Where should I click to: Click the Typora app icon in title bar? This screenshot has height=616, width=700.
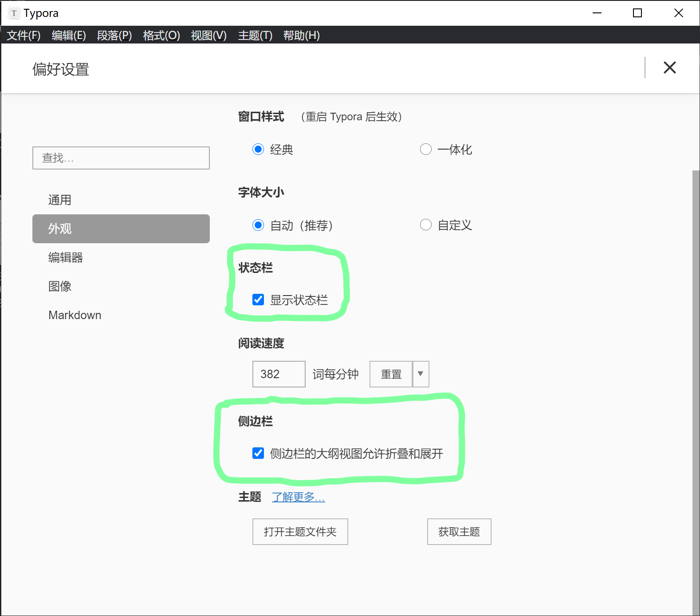14,13
